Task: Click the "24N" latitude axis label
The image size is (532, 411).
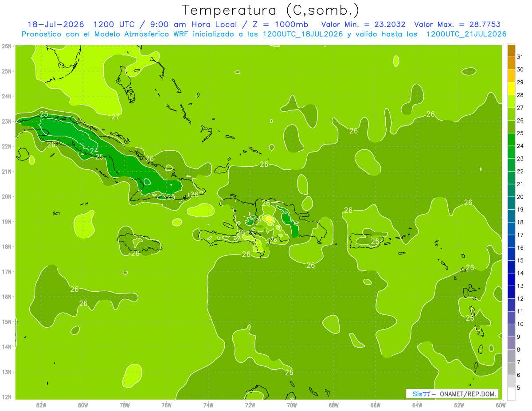Action: 6,96
